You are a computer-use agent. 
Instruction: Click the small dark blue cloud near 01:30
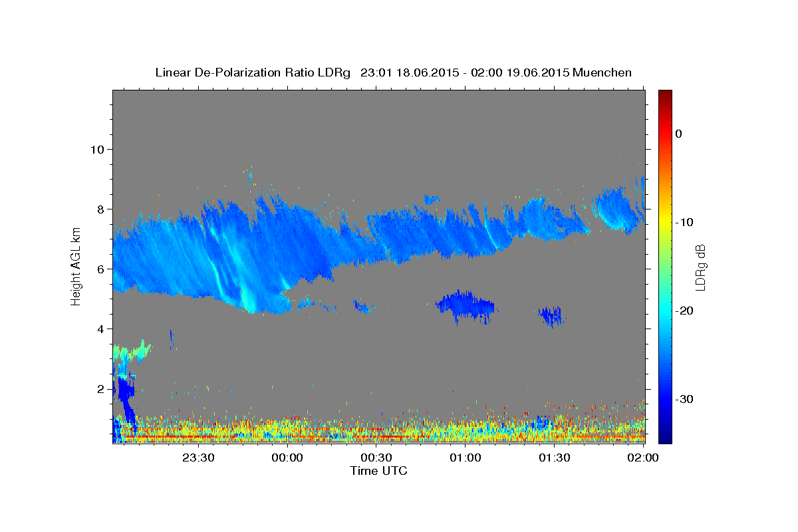(x=551, y=316)
